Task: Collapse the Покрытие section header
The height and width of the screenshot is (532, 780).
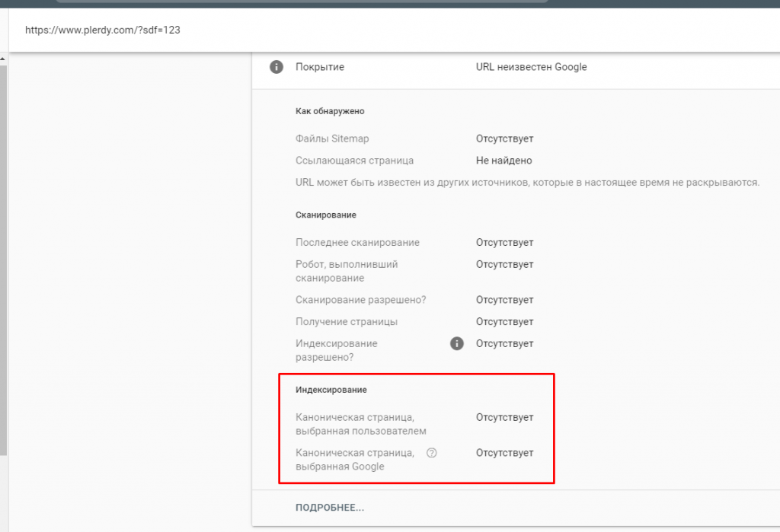Action: point(320,67)
